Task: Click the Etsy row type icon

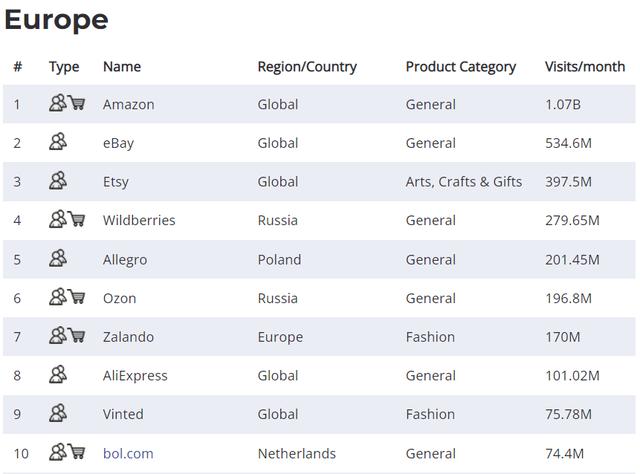Action: 58,181
